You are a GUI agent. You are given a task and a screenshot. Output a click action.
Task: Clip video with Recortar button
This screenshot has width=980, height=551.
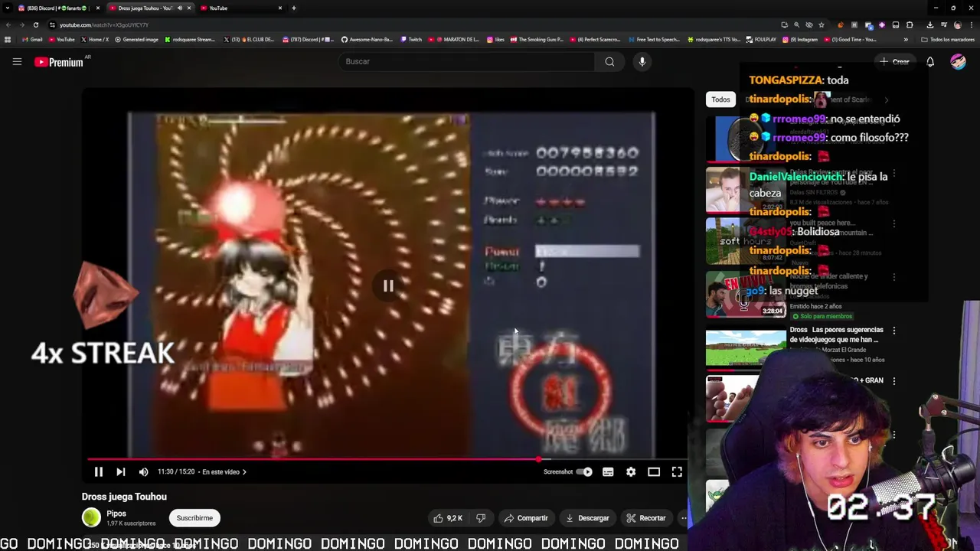point(645,518)
